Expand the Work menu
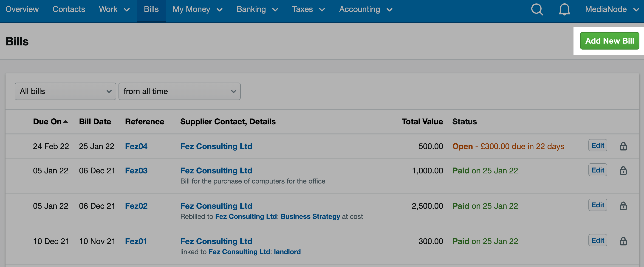 [114, 9]
